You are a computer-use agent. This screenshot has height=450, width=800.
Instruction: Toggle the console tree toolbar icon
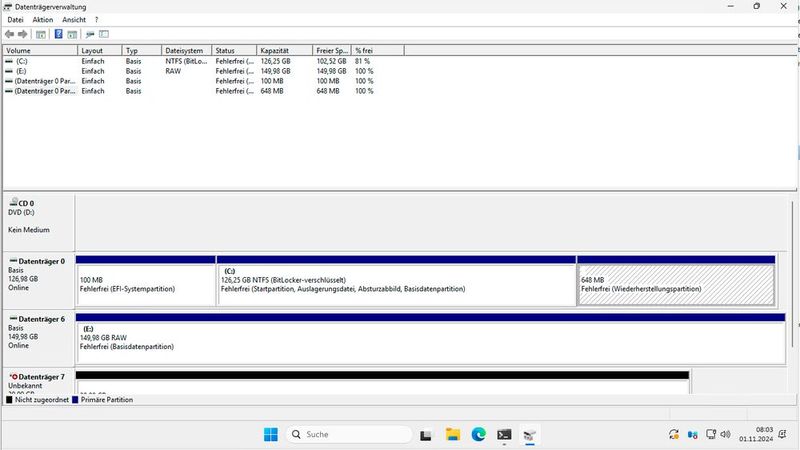pyautogui.click(x=41, y=34)
